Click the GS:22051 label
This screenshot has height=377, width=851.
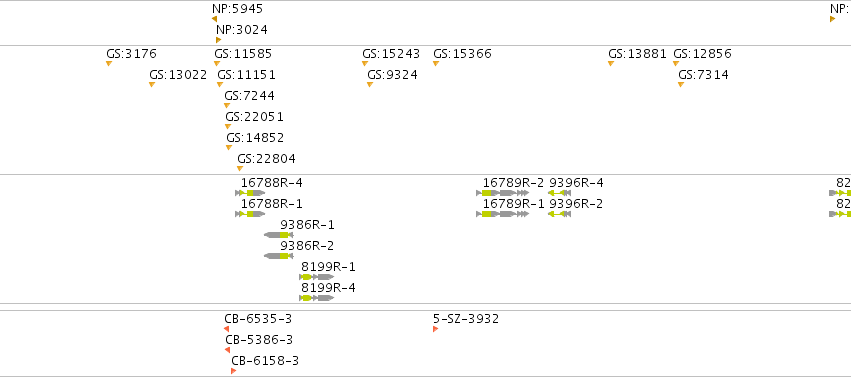click(x=255, y=117)
